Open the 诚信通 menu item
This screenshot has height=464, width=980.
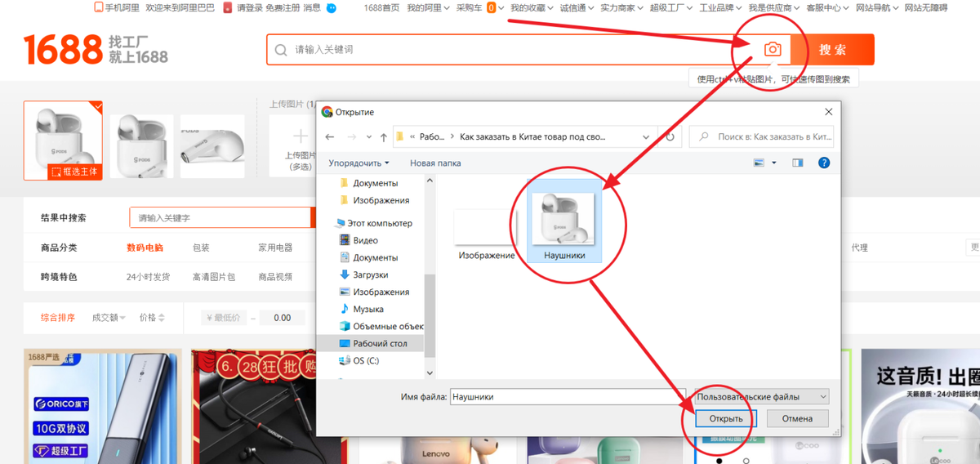577,7
